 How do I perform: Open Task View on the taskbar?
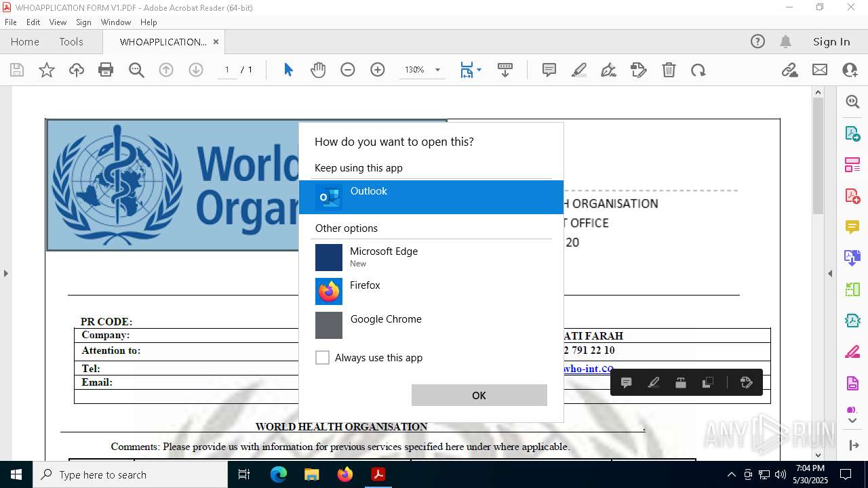244,474
